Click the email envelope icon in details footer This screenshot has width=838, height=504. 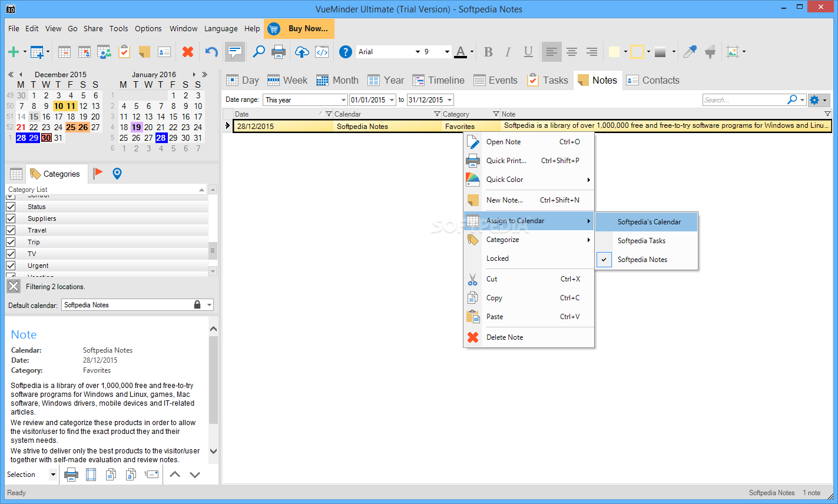[152, 475]
